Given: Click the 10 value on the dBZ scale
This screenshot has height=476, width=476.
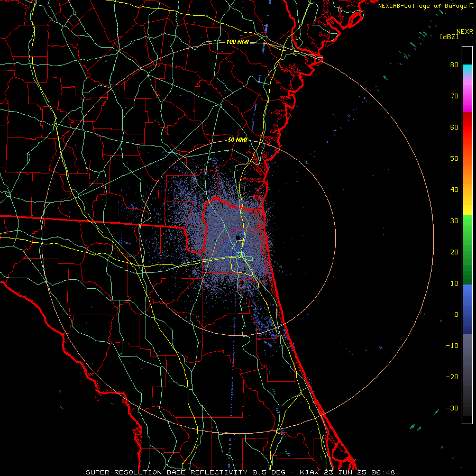Looking at the screenshot, I should (454, 283).
